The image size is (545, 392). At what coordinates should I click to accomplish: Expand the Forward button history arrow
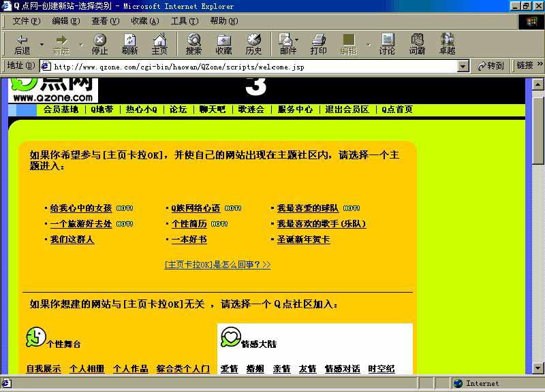coord(81,44)
